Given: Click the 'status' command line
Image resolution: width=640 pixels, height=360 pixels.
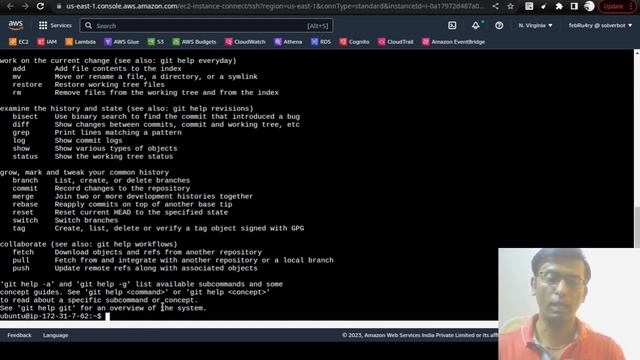Looking at the screenshot, I should (92, 156).
